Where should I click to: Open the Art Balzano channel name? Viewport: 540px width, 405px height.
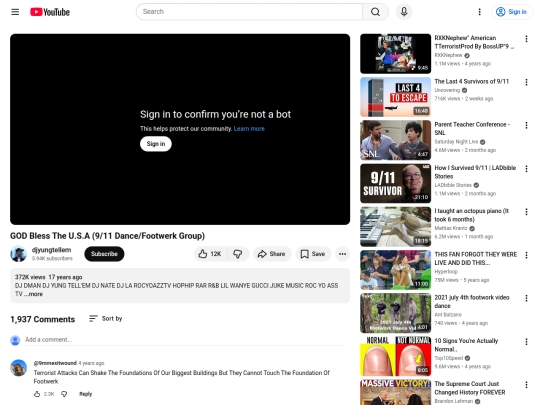pyautogui.click(x=448, y=315)
